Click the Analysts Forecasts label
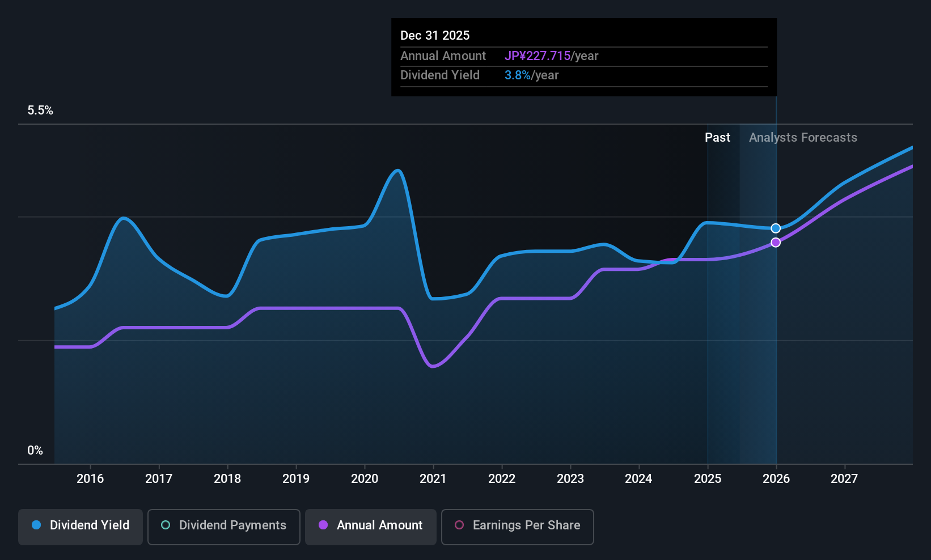 coord(803,138)
